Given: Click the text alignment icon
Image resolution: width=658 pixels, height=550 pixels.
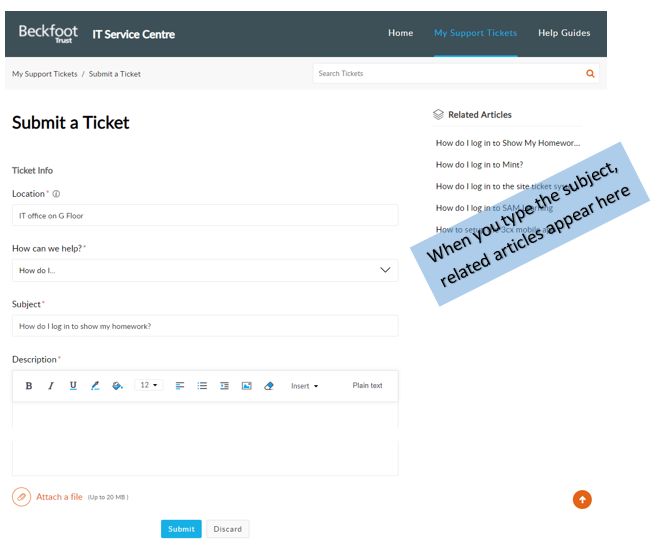Looking at the screenshot, I should click(180, 386).
